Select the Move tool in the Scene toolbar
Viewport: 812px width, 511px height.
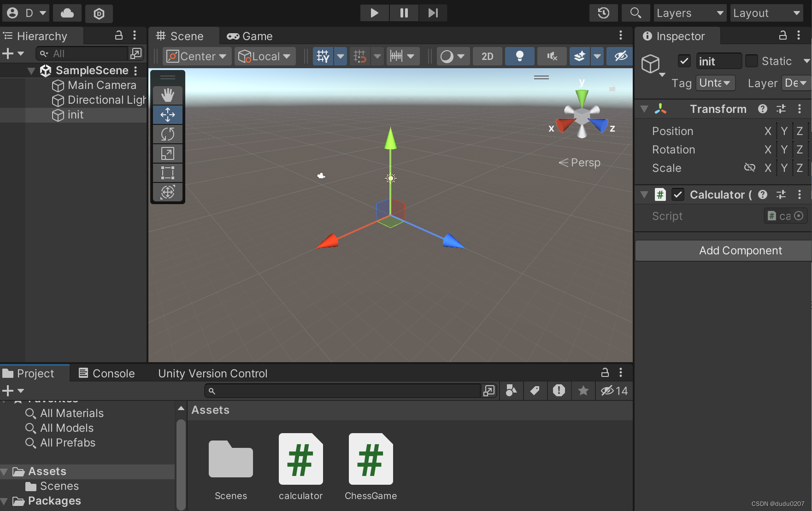[x=167, y=115]
